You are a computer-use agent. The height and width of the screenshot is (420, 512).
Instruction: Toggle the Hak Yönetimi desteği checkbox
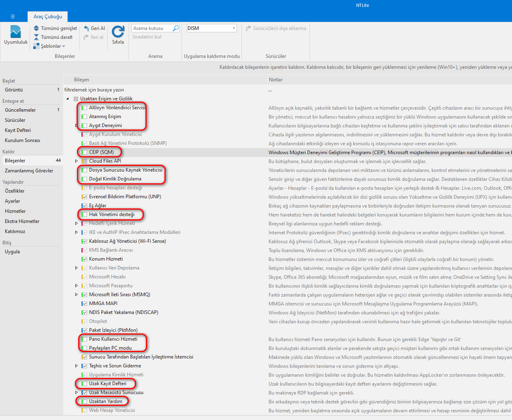pyautogui.click(x=85, y=214)
